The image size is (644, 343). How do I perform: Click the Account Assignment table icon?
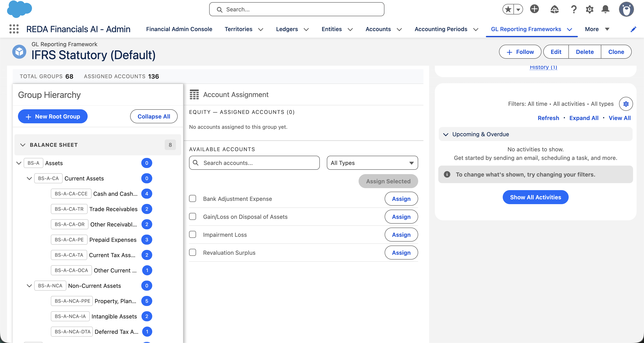pos(194,94)
